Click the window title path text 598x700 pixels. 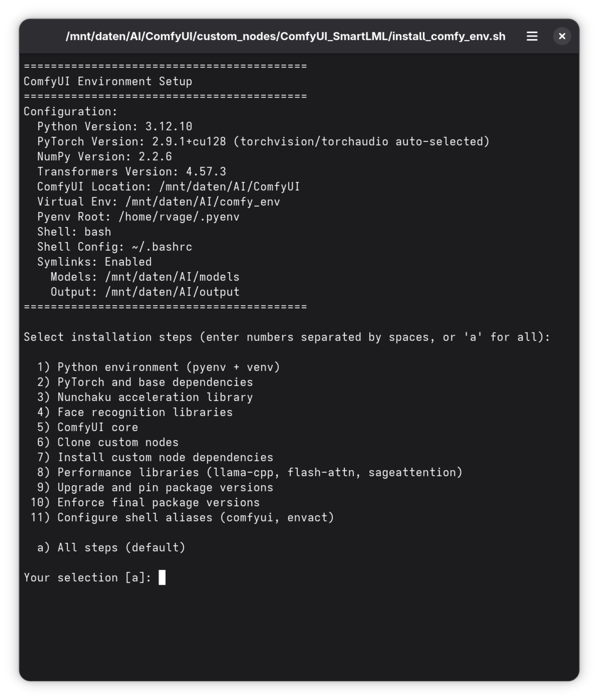pos(285,36)
